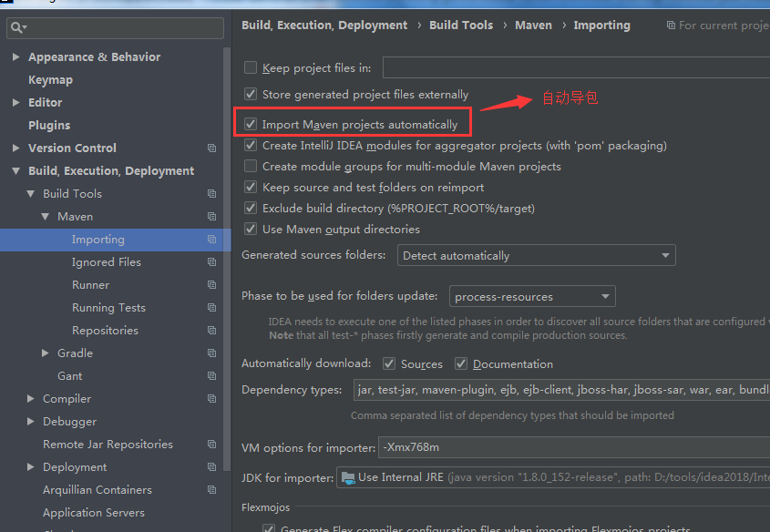Click per-project icon beside Compiler
The height and width of the screenshot is (532, 770).
click(211, 398)
